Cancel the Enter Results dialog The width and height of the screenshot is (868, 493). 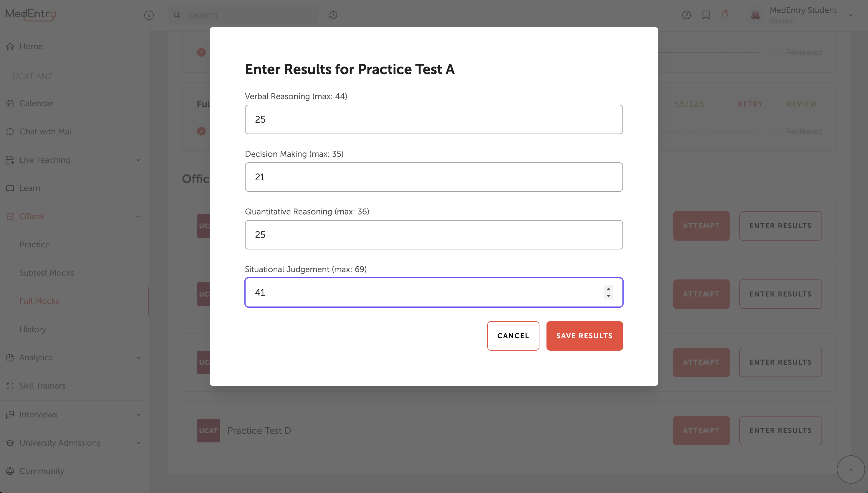(513, 336)
